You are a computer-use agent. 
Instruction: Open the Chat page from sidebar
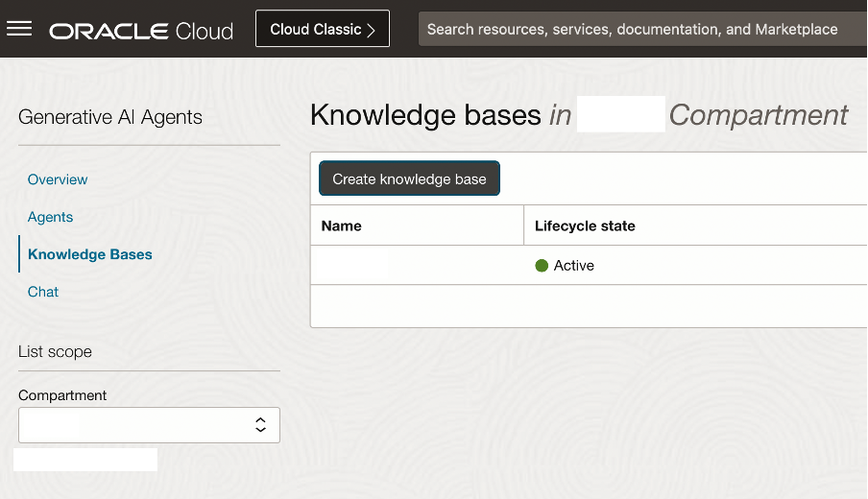point(43,292)
